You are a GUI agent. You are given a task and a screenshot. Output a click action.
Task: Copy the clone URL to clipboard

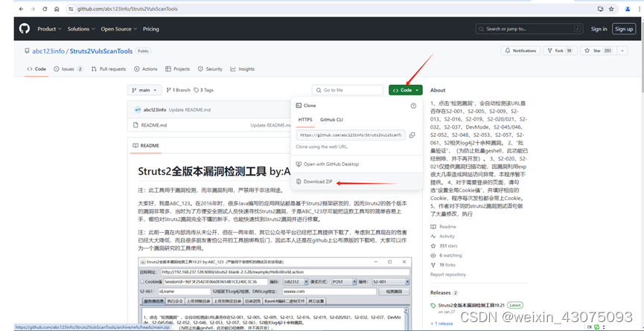[x=412, y=135]
